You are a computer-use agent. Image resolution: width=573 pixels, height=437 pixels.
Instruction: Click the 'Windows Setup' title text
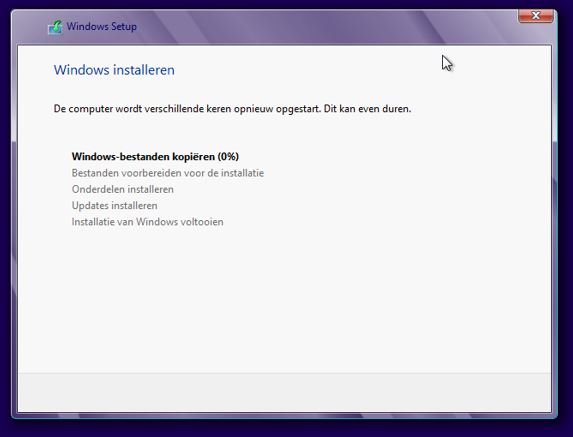[x=102, y=27]
